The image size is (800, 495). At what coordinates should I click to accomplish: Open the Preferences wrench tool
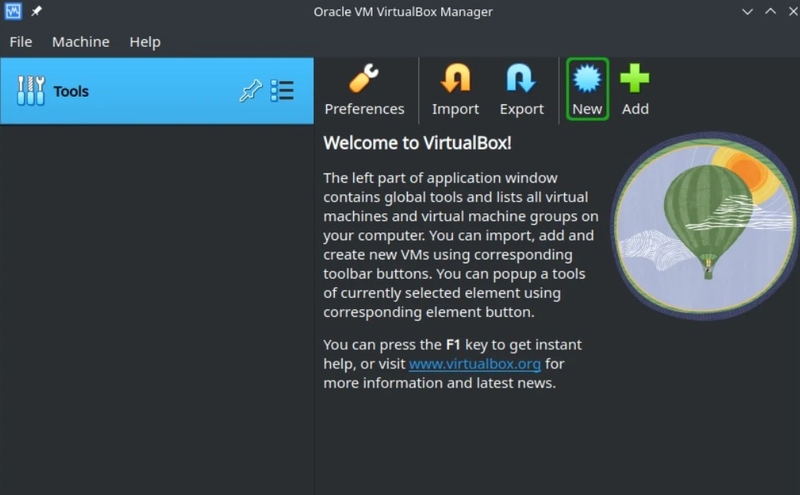tap(364, 90)
